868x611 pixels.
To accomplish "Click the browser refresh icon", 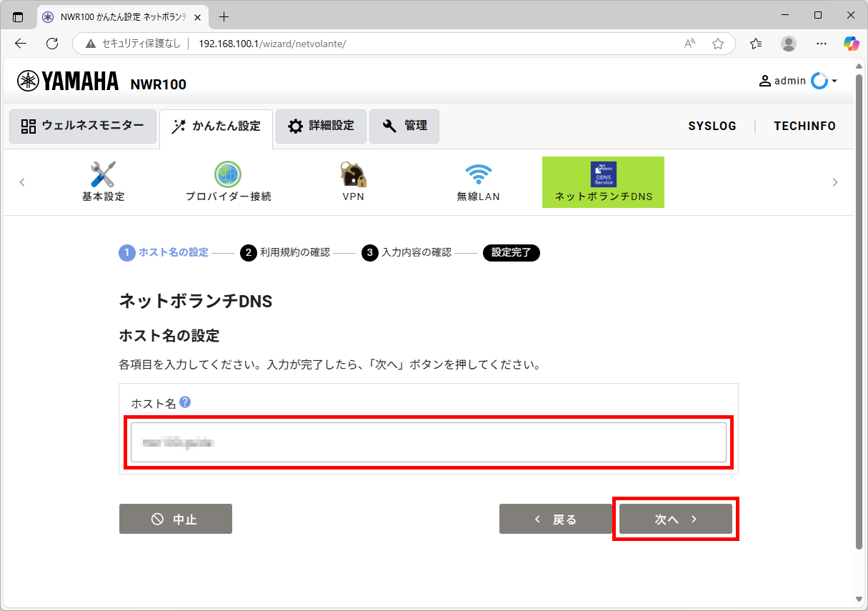I will click(52, 44).
